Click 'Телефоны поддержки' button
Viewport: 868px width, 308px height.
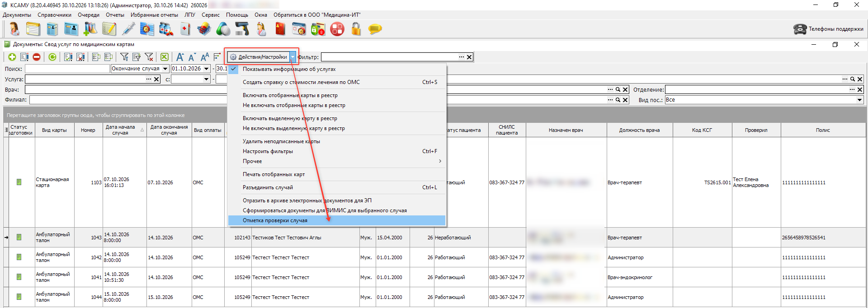[x=828, y=29]
